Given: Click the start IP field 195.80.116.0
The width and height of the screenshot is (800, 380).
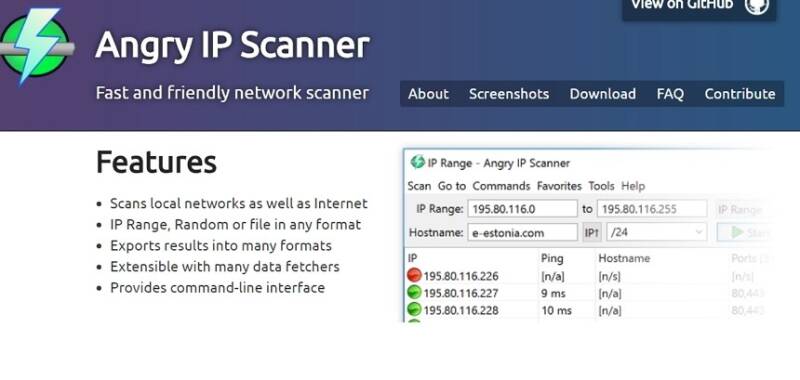Looking at the screenshot, I should (x=522, y=209).
